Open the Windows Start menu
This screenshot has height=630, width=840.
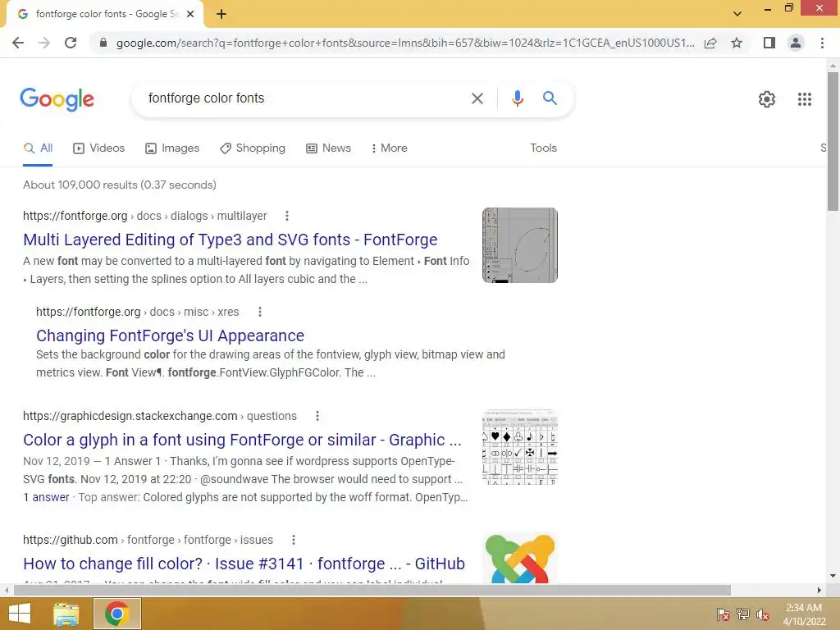(20, 614)
